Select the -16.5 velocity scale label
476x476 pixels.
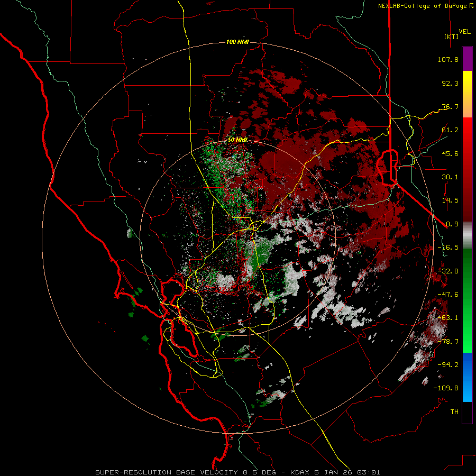(x=448, y=248)
